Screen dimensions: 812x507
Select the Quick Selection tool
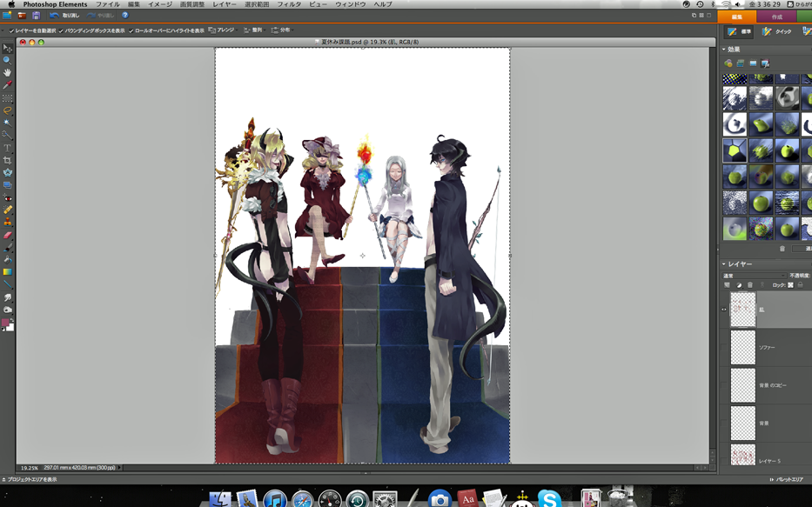7,135
